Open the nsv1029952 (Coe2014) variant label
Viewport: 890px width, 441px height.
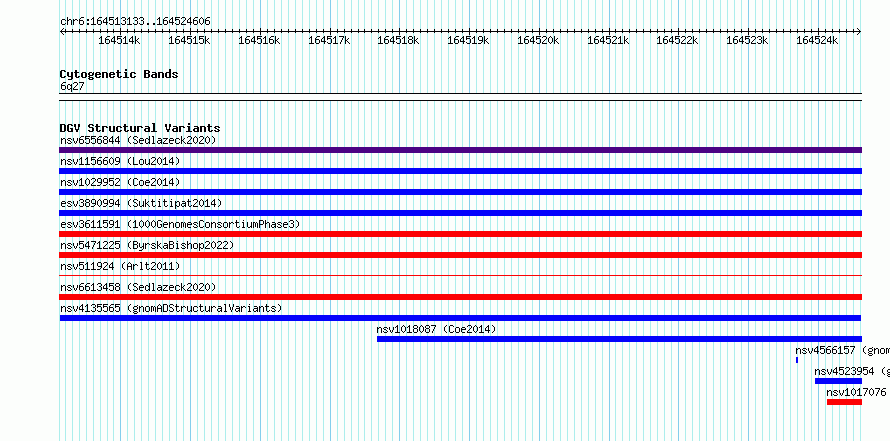[x=120, y=182]
